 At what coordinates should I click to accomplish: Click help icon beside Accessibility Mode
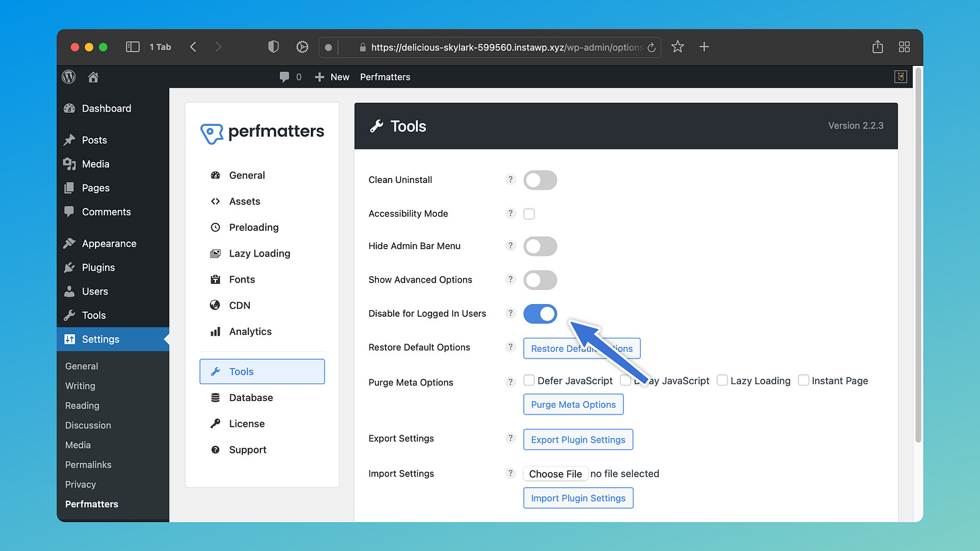510,213
